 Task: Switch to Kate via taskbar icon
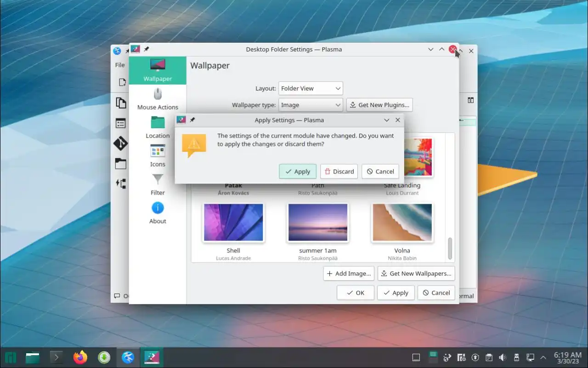coord(128,357)
